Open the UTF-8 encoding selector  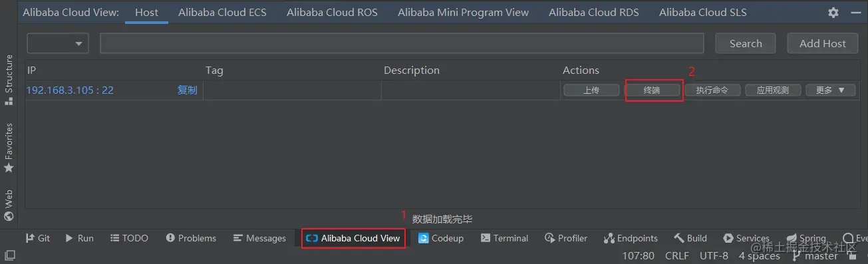coord(714,255)
